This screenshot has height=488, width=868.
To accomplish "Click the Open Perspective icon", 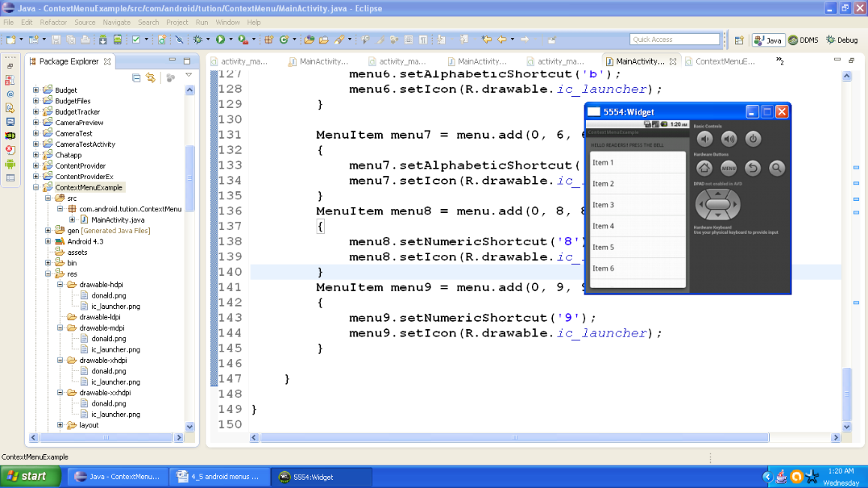I will (739, 40).
